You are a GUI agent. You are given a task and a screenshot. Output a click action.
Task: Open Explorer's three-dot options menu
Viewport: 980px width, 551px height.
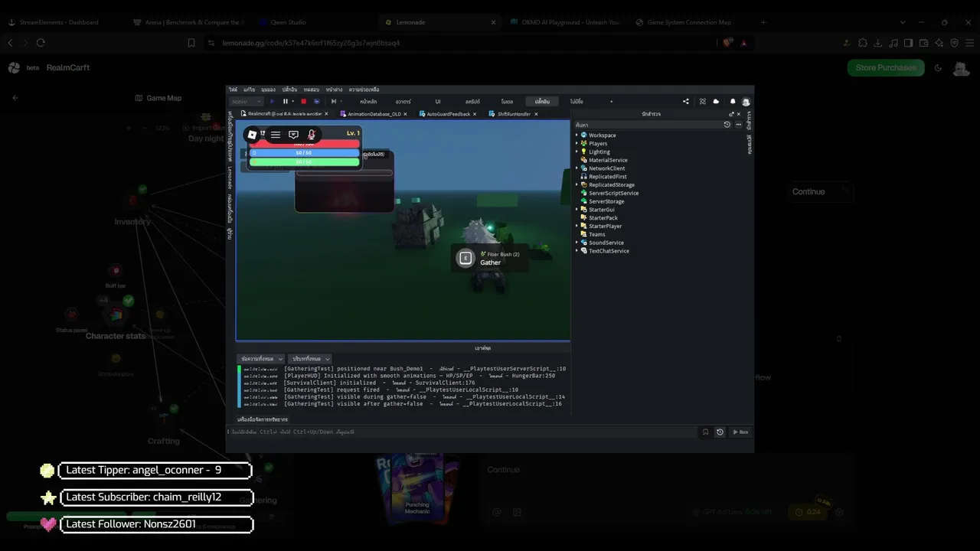pos(739,125)
